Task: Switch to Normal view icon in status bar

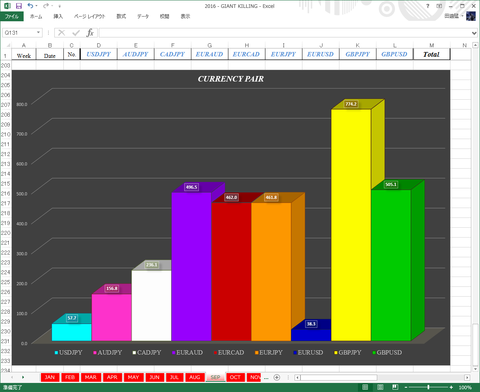Action: (x=365, y=387)
